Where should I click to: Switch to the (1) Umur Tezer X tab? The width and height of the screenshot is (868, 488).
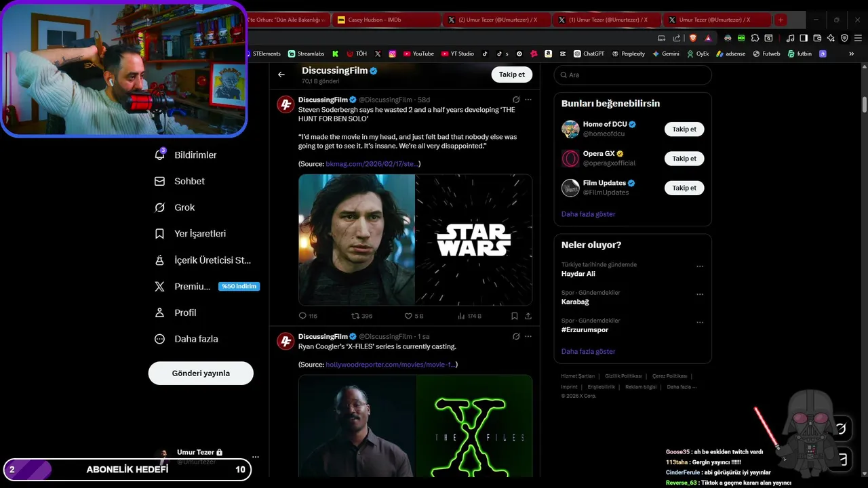[x=607, y=20]
